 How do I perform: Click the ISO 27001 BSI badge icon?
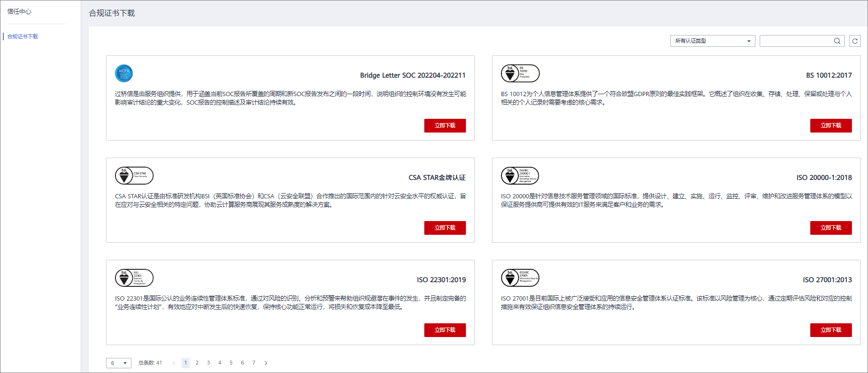coord(520,278)
